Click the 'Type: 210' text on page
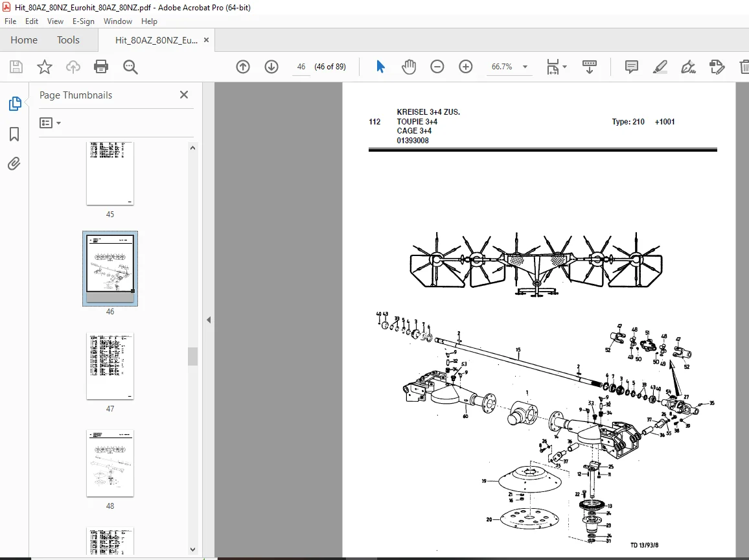Viewport: 749px width, 560px height. coord(628,122)
